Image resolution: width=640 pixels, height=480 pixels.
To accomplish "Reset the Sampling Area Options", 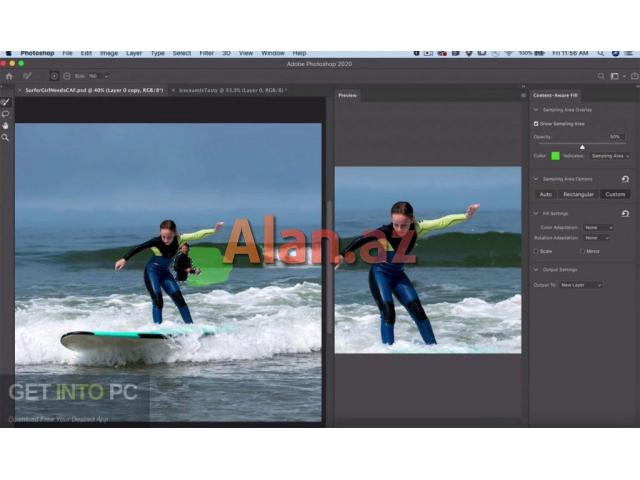I will coord(625,179).
